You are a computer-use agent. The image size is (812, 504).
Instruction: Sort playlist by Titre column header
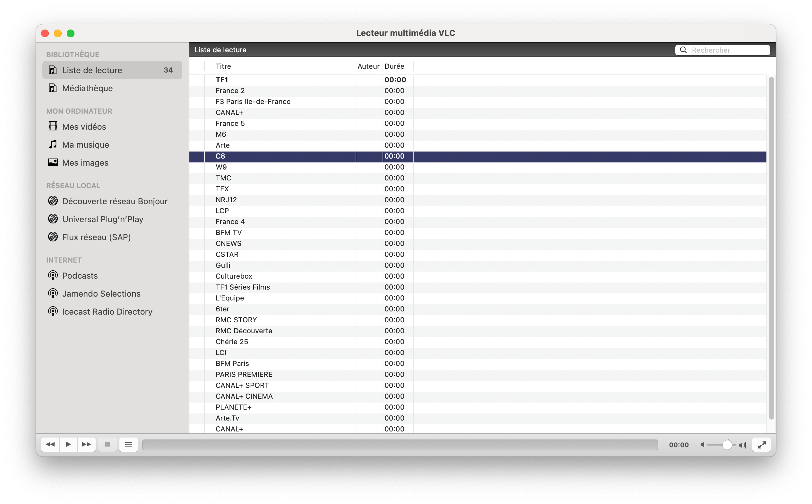[x=280, y=66]
